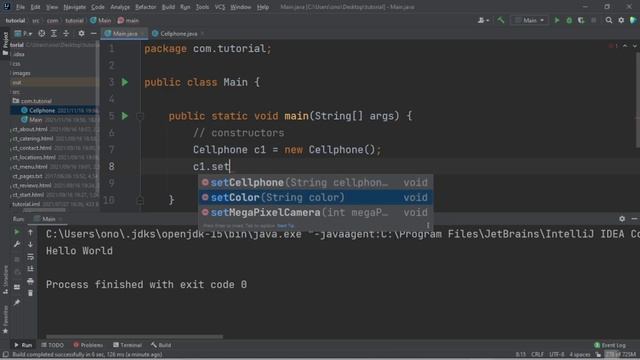This screenshot has height=360, width=640.
Task: Open Search Everywhere magnifier icon
Action: tap(609, 20)
